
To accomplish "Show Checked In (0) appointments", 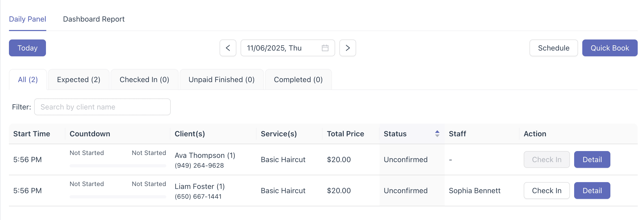I will point(144,79).
